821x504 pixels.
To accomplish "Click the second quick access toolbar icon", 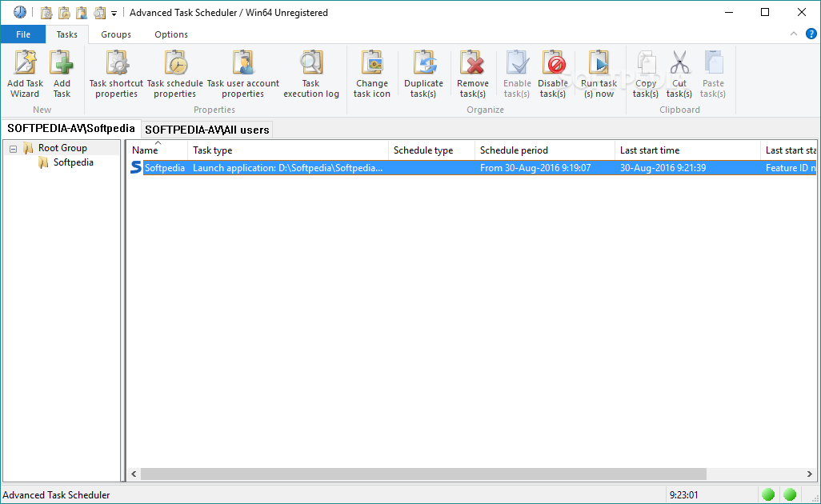I will [x=64, y=13].
